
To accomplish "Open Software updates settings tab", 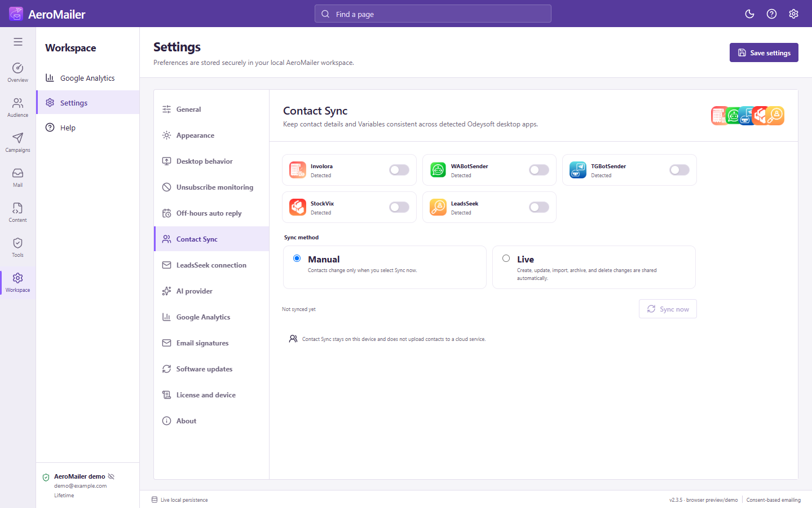I will click(x=211, y=369).
